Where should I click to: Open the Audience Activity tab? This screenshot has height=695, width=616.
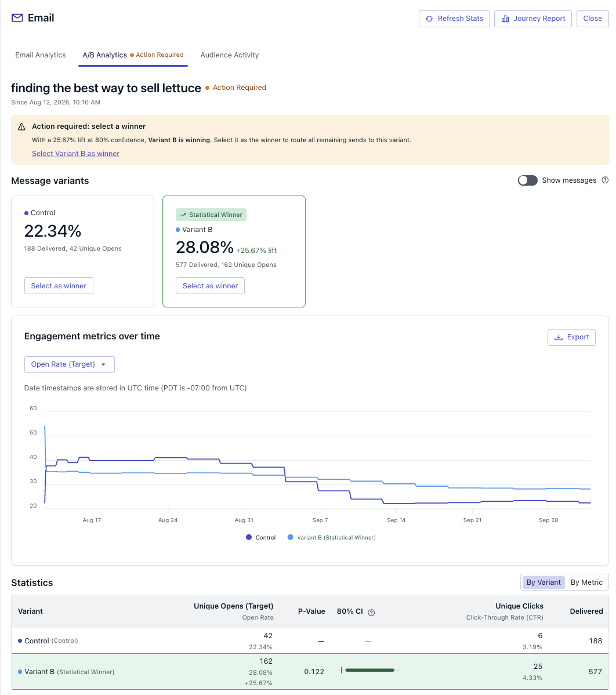(230, 55)
